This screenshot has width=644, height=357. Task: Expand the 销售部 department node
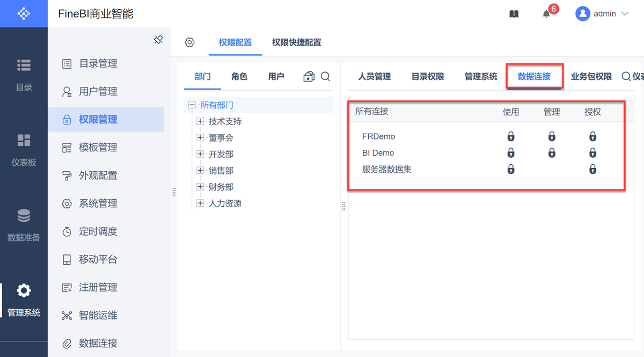pos(200,171)
